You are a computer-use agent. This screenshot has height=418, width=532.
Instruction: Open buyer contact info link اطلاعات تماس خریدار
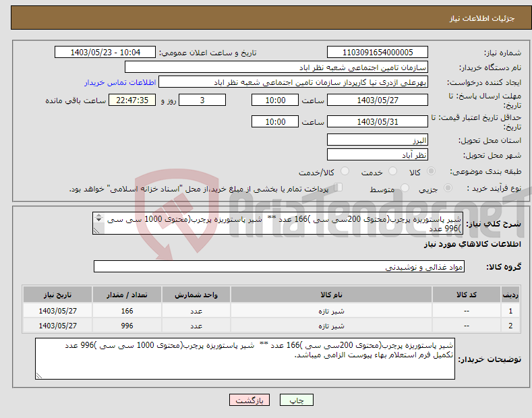point(120,82)
